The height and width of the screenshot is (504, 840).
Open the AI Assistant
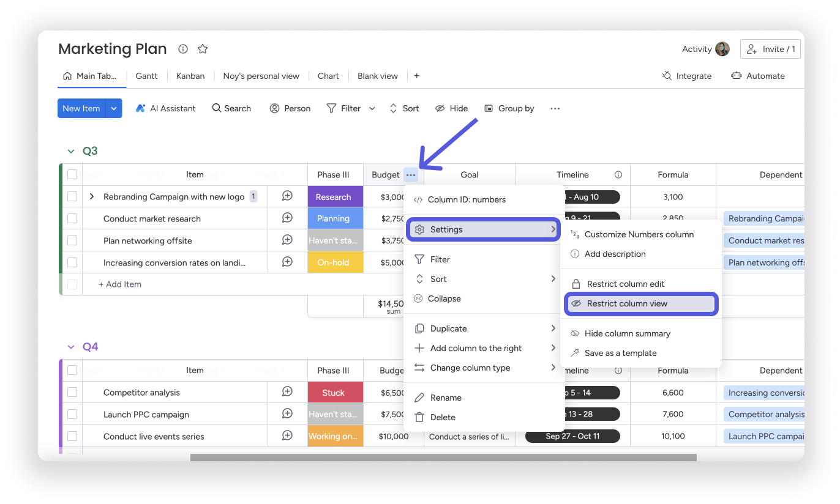(x=165, y=108)
